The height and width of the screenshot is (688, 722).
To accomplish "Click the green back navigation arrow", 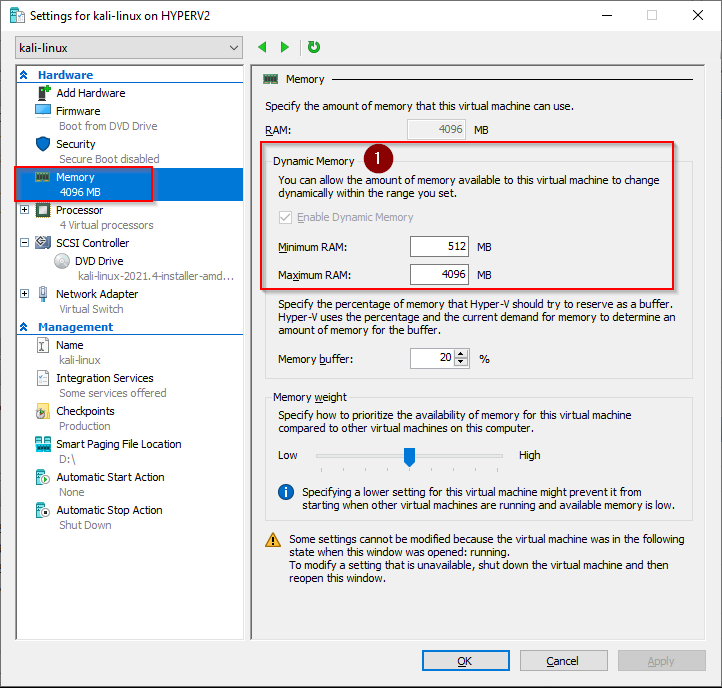I will [x=263, y=47].
